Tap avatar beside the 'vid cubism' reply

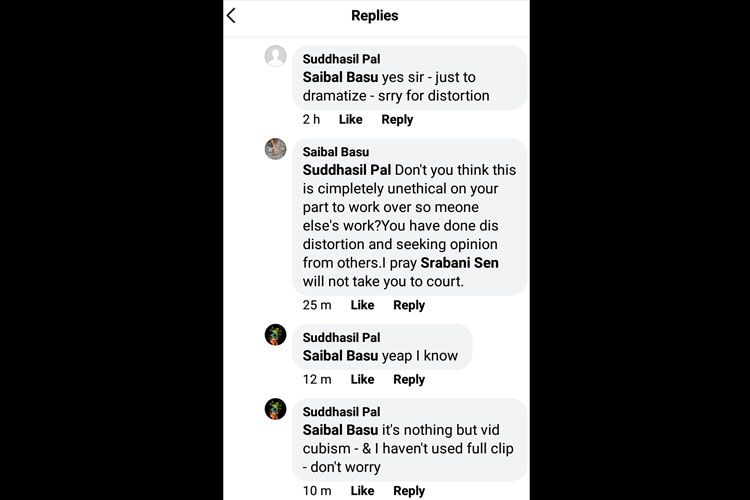coord(276,409)
